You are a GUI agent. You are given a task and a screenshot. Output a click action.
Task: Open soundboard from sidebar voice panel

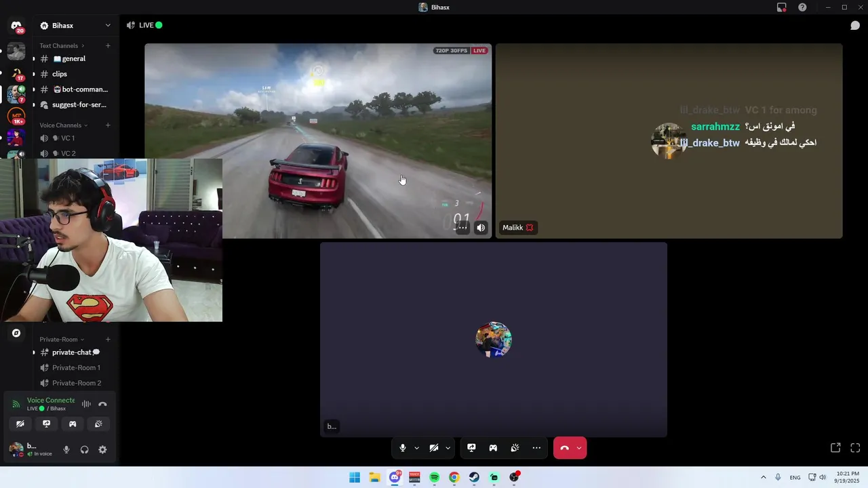click(x=98, y=424)
